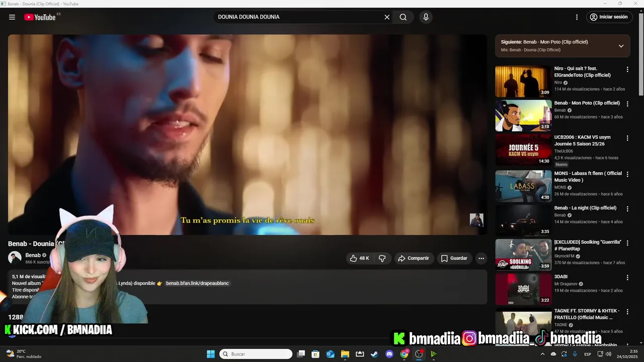Click Iniciar sesión button
644x362 pixels.
pyautogui.click(x=609, y=17)
